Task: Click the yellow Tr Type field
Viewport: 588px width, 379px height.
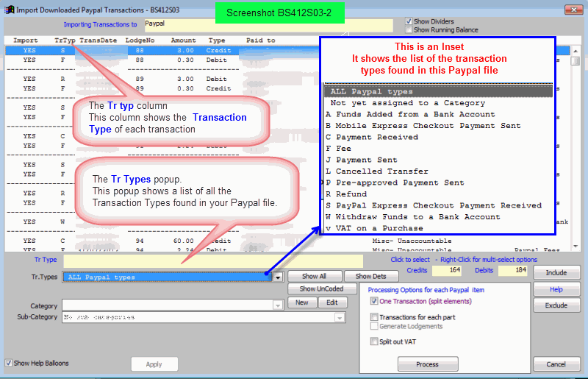Action: [213, 261]
